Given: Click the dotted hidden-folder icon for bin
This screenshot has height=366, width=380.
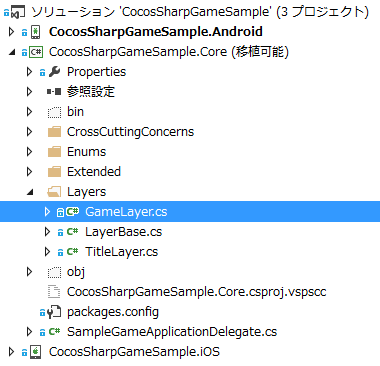Looking at the screenshot, I should (54, 112).
